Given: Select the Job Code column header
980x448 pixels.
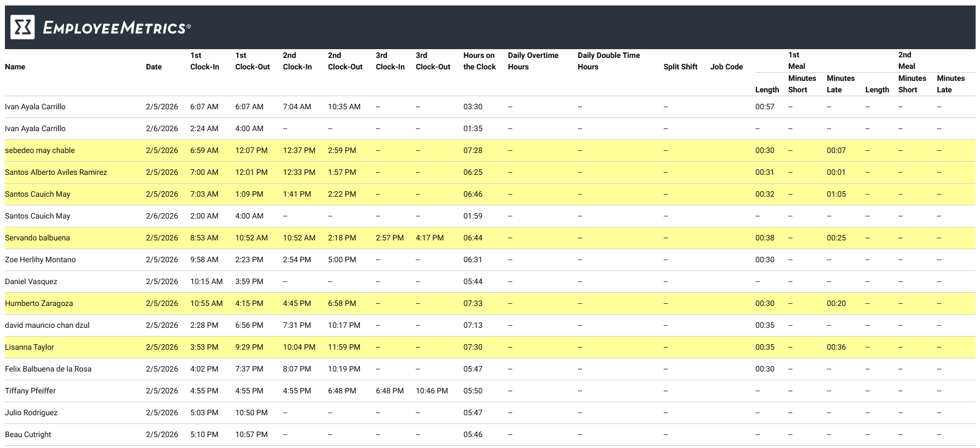Looking at the screenshot, I should (726, 67).
